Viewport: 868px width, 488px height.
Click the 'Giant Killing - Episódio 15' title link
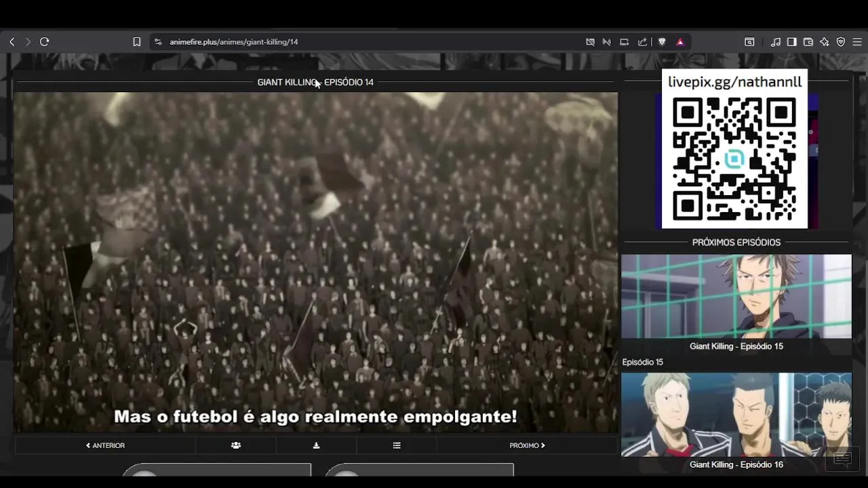736,346
